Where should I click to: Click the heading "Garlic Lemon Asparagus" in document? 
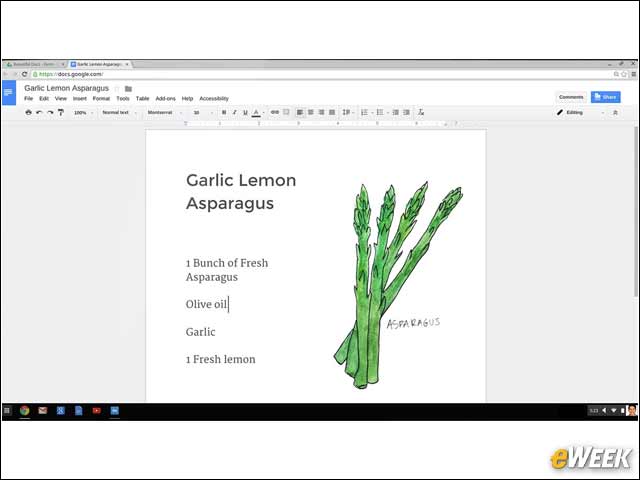[241, 191]
